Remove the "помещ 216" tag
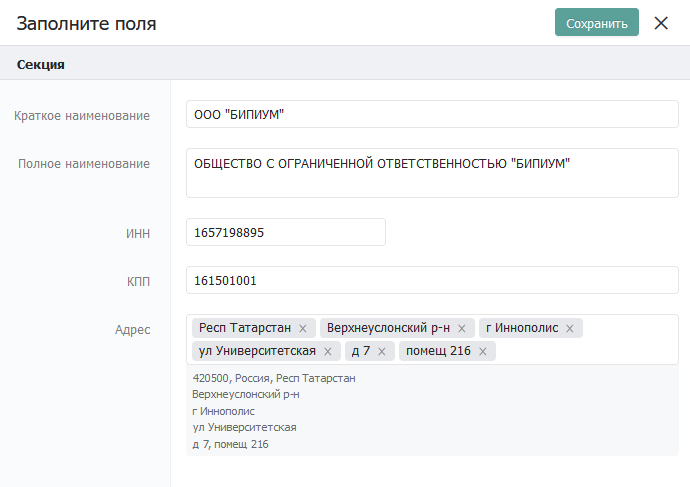Image resolution: width=690 pixels, height=487 pixels. pyautogui.click(x=482, y=351)
